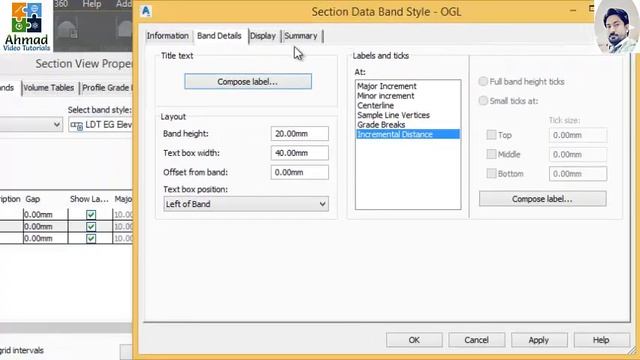Select Major Increment in the list

pos(387,86)
